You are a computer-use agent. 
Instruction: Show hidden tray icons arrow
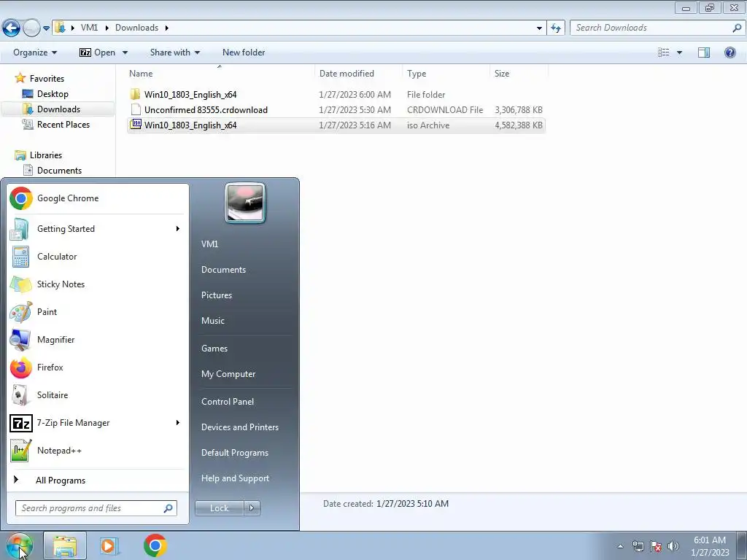tap(620, 546)
